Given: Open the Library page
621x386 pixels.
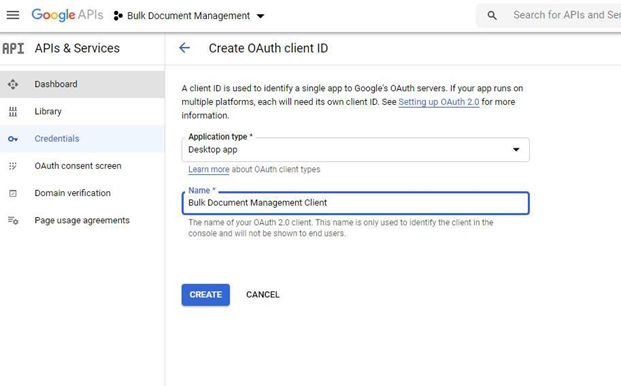Looking at the screenshot, I should (82, 112).
